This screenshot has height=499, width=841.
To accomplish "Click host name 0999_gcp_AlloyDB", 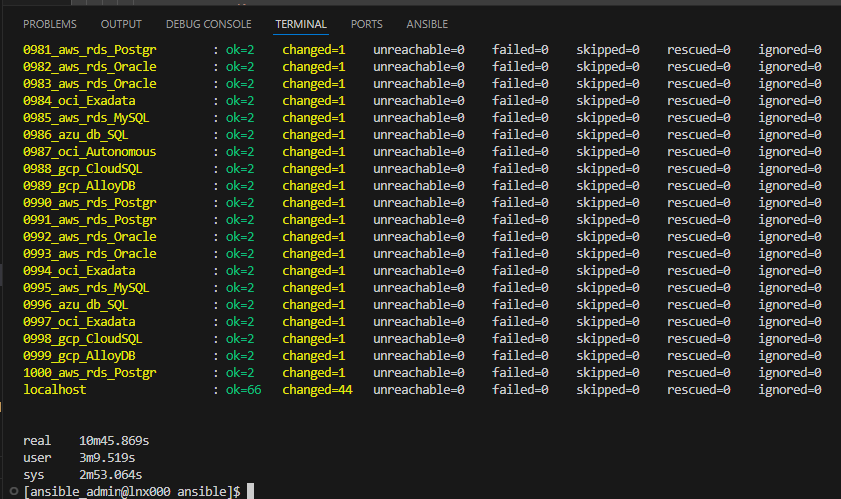I will click(79, 356).
